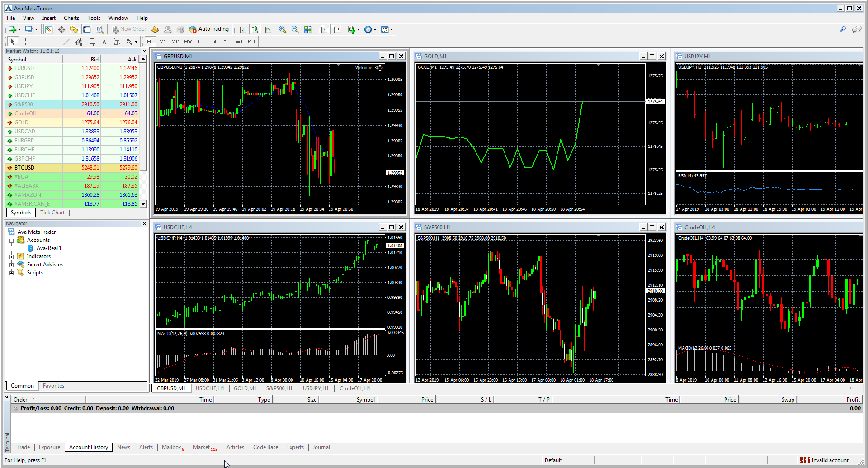Image resolution: width=868 pixels, height=468 pixels.
Task: Expand the Scripts tree node
Action: point(12,273)
